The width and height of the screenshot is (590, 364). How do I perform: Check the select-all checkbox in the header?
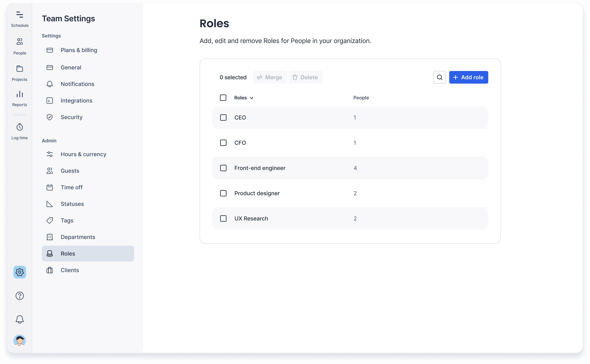(223, 98)
